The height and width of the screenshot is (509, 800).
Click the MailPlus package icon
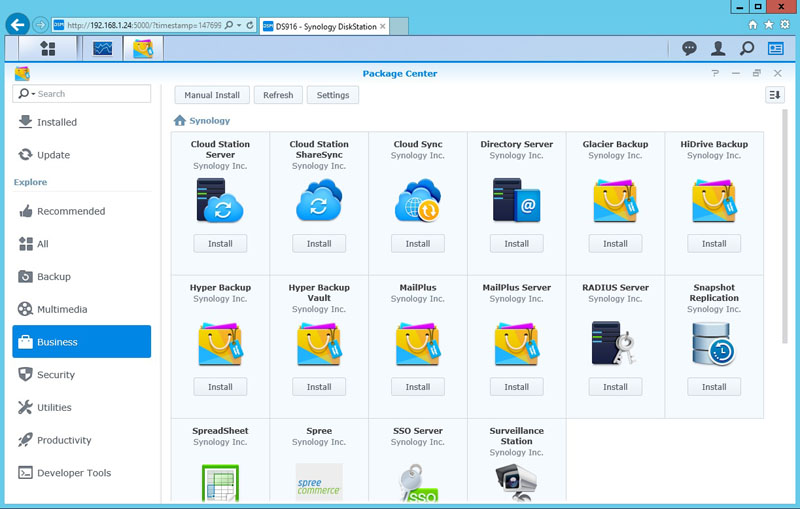tap(417, 344)
